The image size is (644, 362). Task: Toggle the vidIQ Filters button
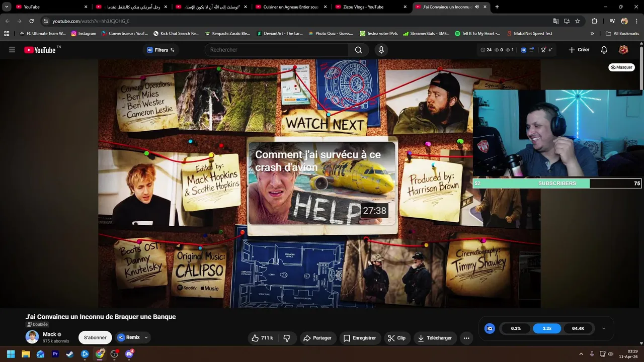pos(160,50)
